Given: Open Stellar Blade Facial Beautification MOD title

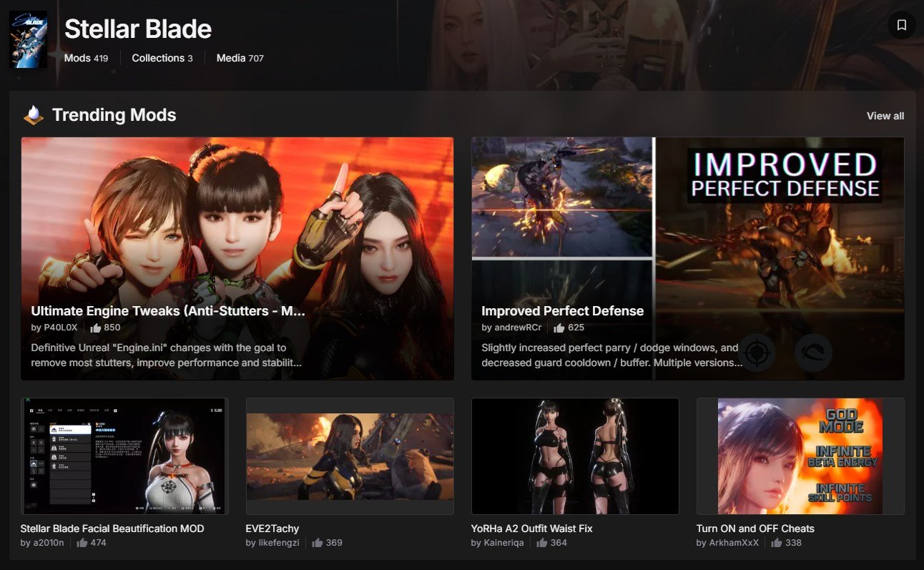Looking at the screenshot, I should 112,529.
